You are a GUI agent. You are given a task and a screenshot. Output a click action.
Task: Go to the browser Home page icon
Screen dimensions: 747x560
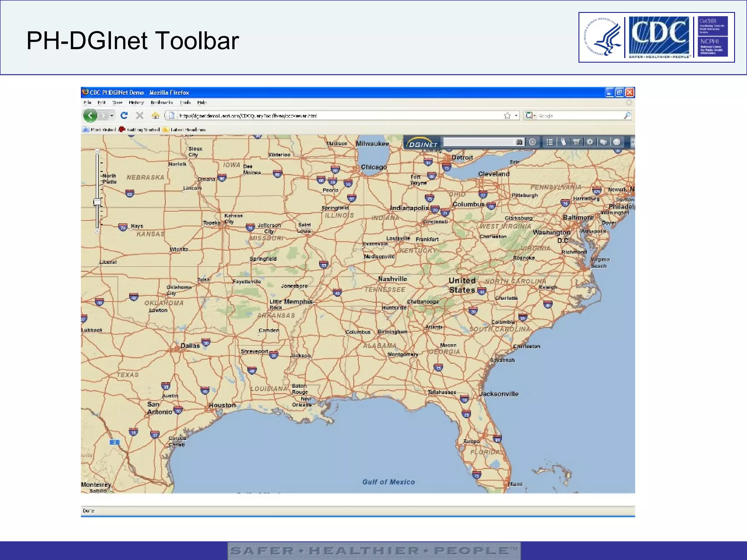click(155, 116)
